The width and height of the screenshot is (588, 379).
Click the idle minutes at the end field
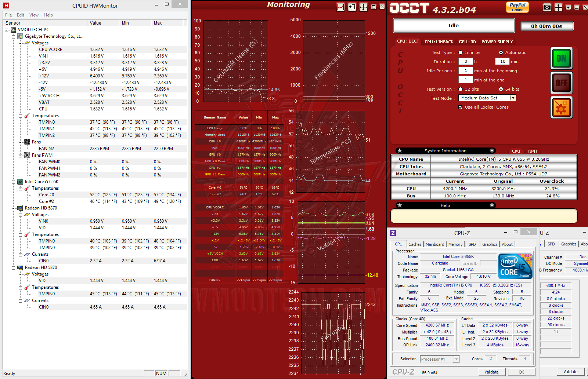pyautogui.click(x=466, y=80)
